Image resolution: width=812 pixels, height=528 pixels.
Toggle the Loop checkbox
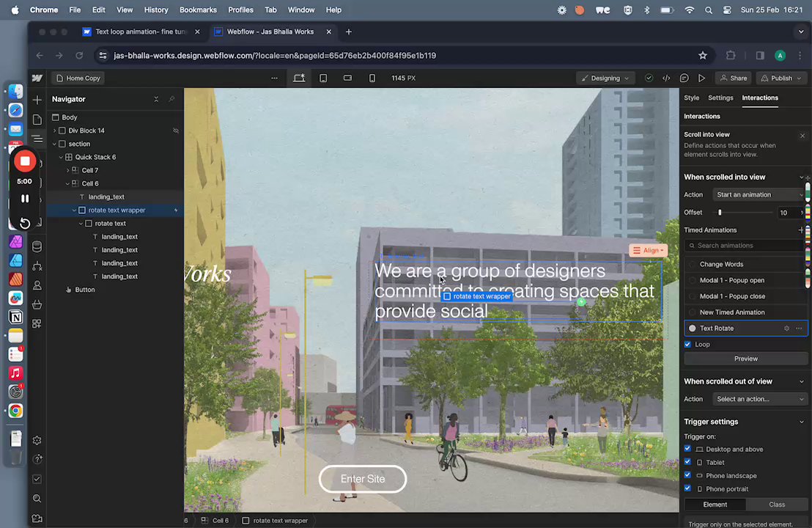[687, 345]
